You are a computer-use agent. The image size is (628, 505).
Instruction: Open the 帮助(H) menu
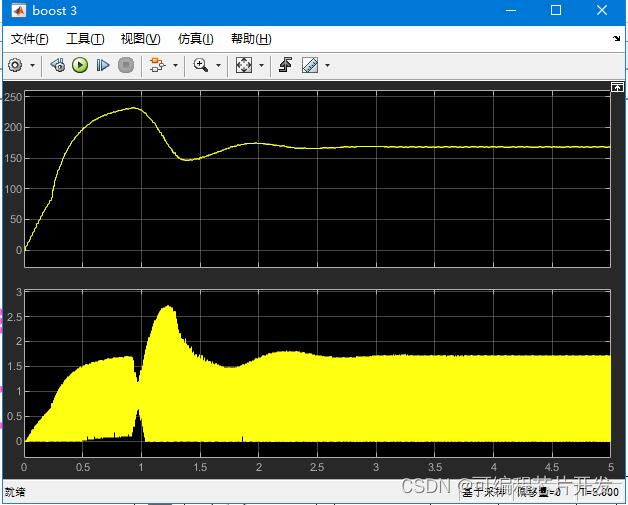click(251, 39)
